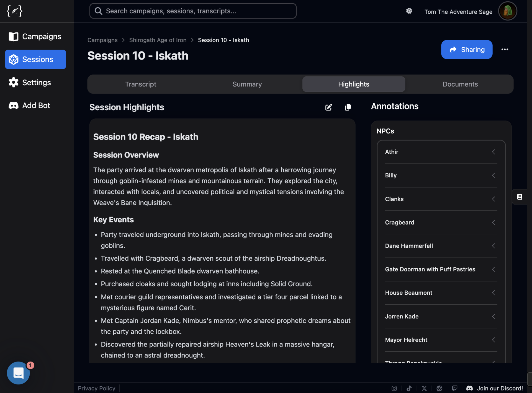Switch to the Transcript tab
Image resolution: width=532 pixels, height=393 pixels.
point(140,84)
